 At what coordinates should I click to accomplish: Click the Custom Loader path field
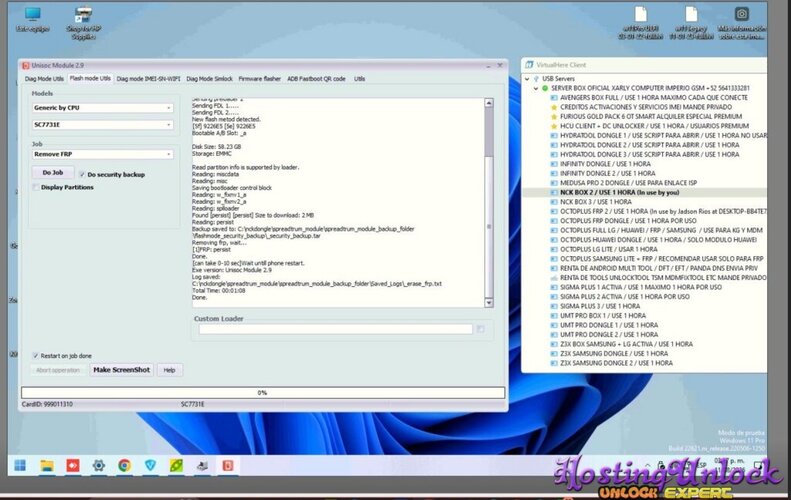click(x=335, y=329)
